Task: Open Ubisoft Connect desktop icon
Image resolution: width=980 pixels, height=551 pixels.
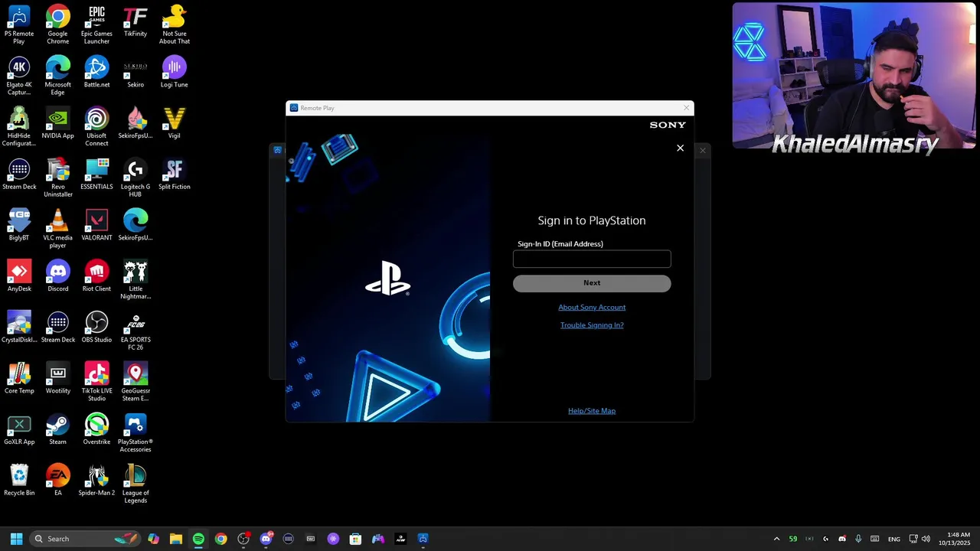Action: [96, 127]
